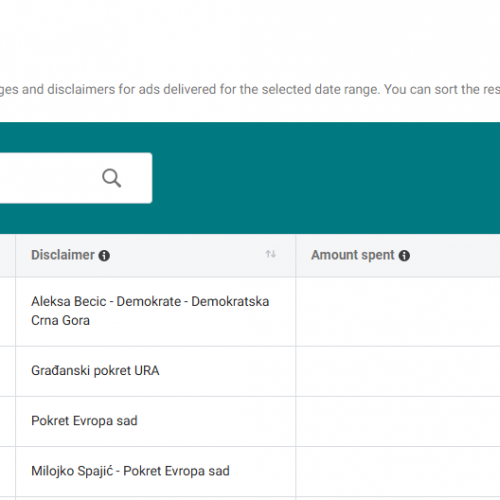Screen dimensions: 500x500
Task: Select the Aleksa Becic - Demokrate disclaimer
Action: pyautogui.click(x=150, y=311)
